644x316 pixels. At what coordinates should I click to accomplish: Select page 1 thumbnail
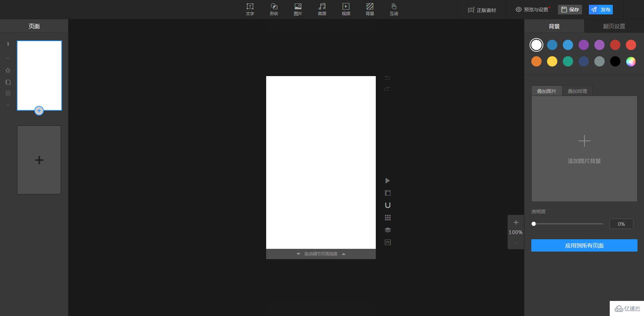point(39,76)
